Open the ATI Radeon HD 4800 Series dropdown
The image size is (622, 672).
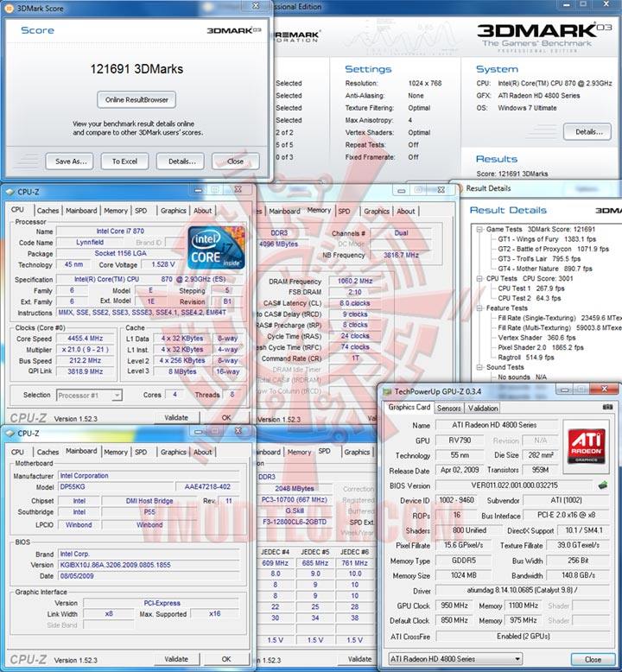click(x=517, y=659)
